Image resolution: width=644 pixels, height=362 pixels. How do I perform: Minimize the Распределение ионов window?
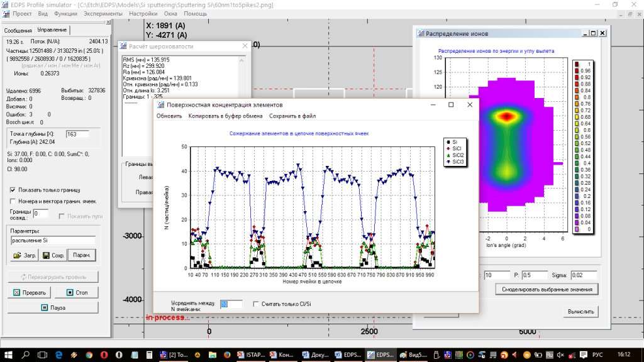click(586, 33)
